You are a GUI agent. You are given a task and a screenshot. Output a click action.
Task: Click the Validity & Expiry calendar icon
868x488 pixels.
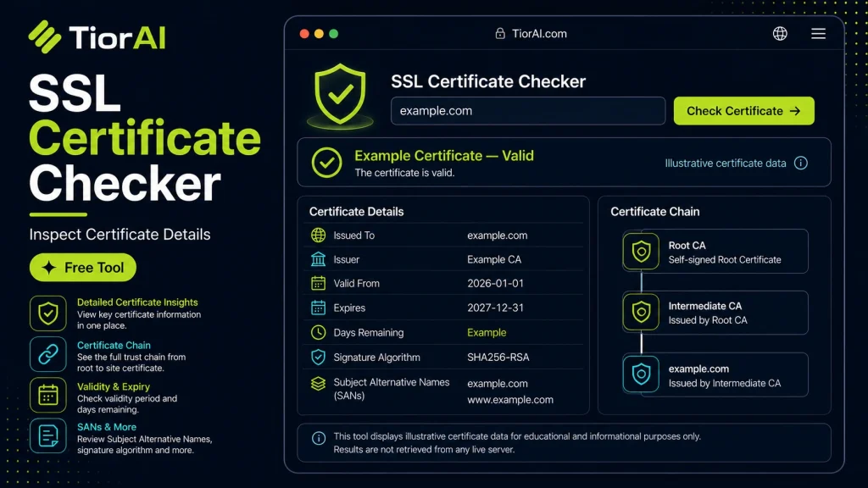[x=48, y=395]
